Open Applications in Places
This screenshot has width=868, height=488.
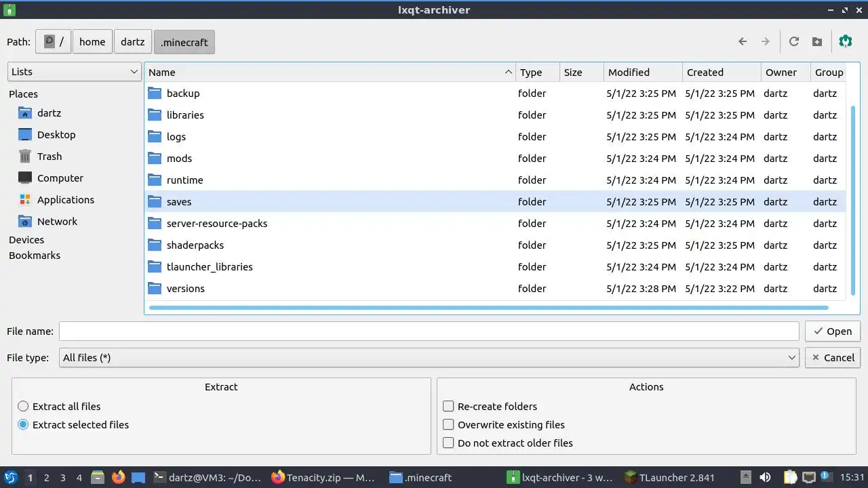tap(66, 200)
